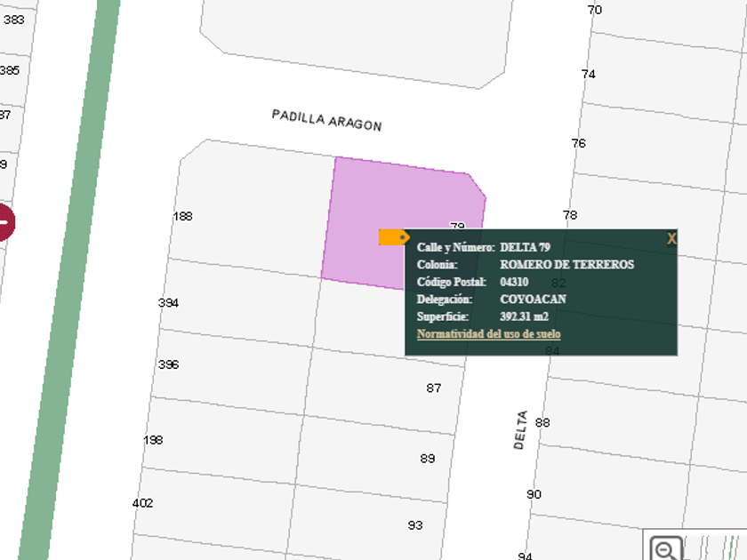Open the Normatividad del uso de suelo link
The image size is (747, 560).
point(488,334)
